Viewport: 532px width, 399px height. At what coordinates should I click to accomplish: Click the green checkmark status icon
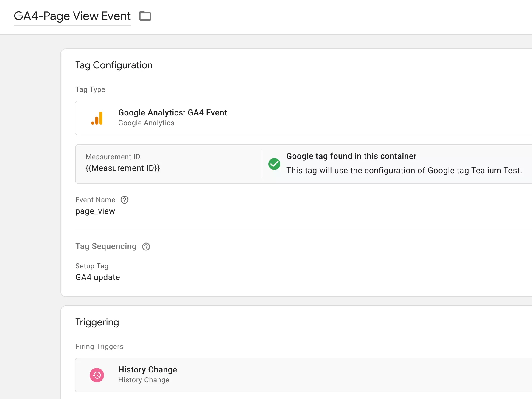[274, 164]
